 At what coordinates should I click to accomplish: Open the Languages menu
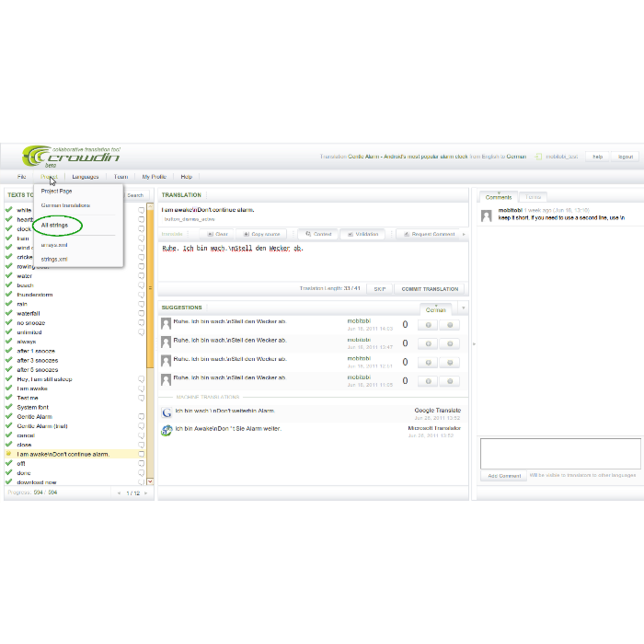(x=85, y=177)
